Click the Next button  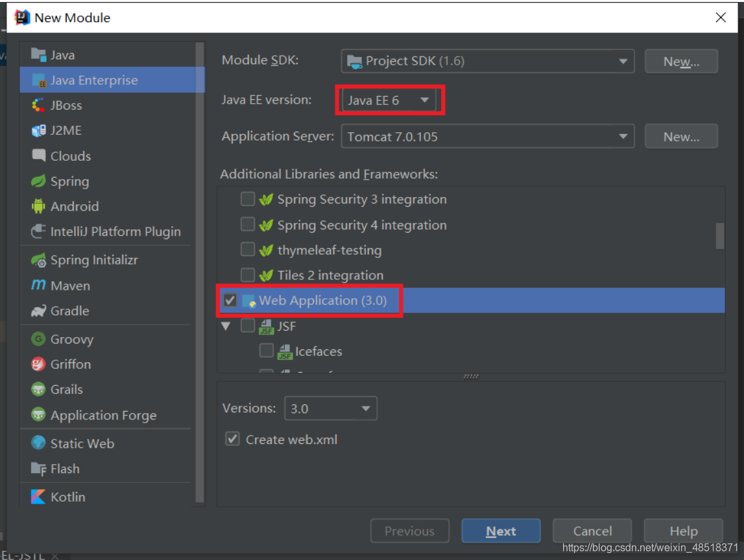501,531
